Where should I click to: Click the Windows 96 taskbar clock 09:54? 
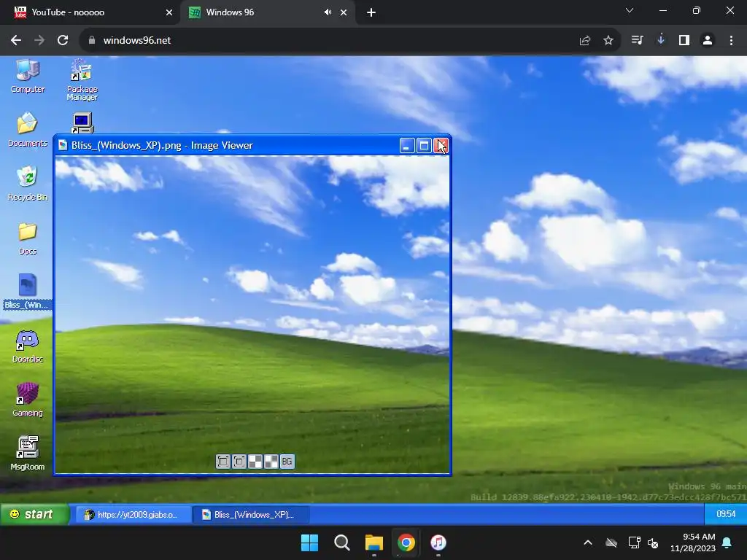coord(726,514)
